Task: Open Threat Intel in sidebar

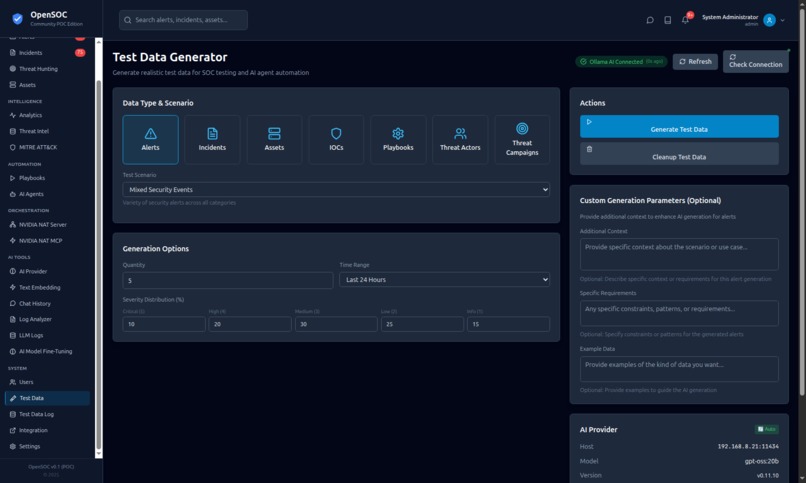Action: [34, 132]
